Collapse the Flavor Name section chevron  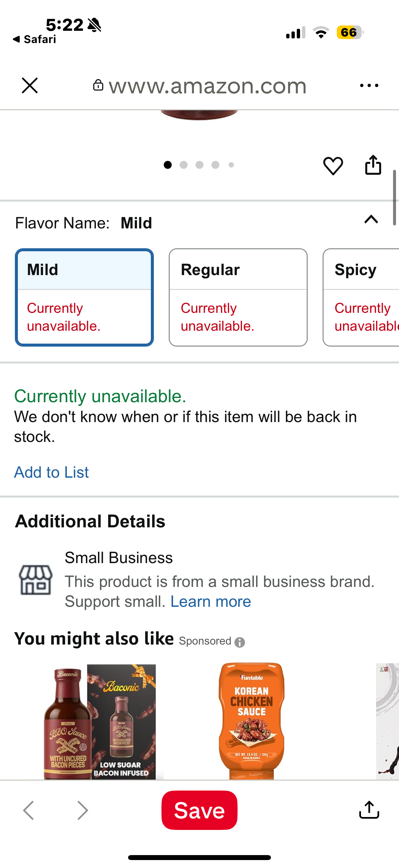371,220
